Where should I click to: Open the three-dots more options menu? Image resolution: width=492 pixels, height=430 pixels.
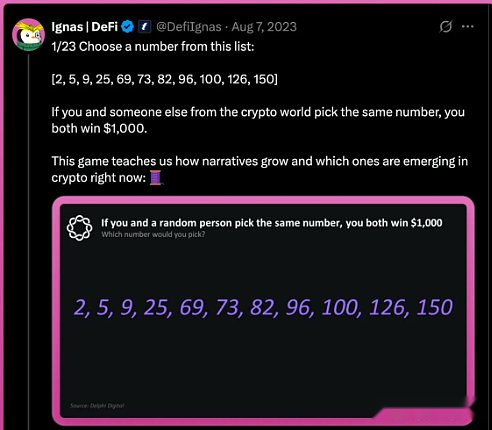468,26
